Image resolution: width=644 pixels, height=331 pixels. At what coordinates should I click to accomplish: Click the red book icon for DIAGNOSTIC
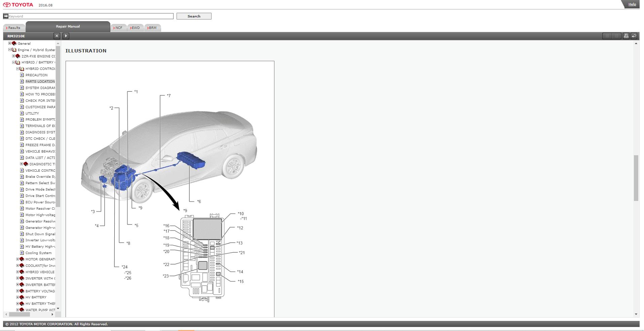(26, 164)
